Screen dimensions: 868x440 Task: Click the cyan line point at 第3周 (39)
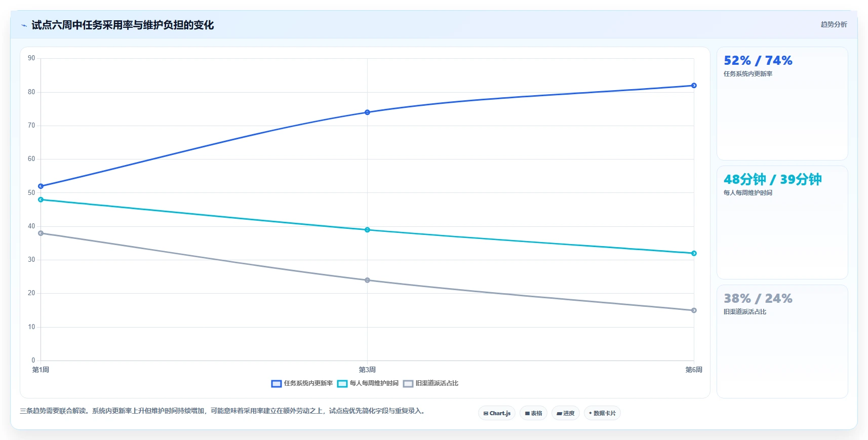coord(367,230)
